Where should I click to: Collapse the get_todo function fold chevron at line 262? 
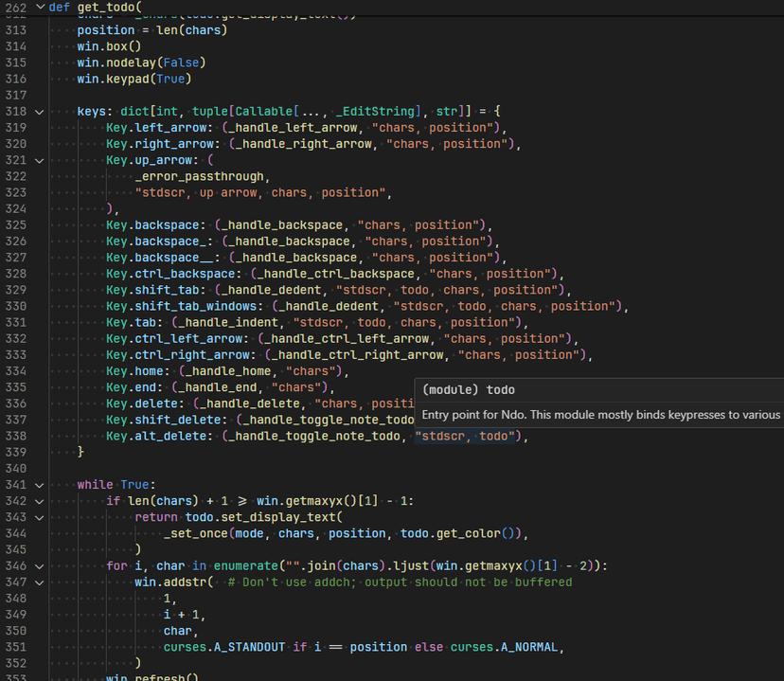pyautogui.click(x=40, y=7)
